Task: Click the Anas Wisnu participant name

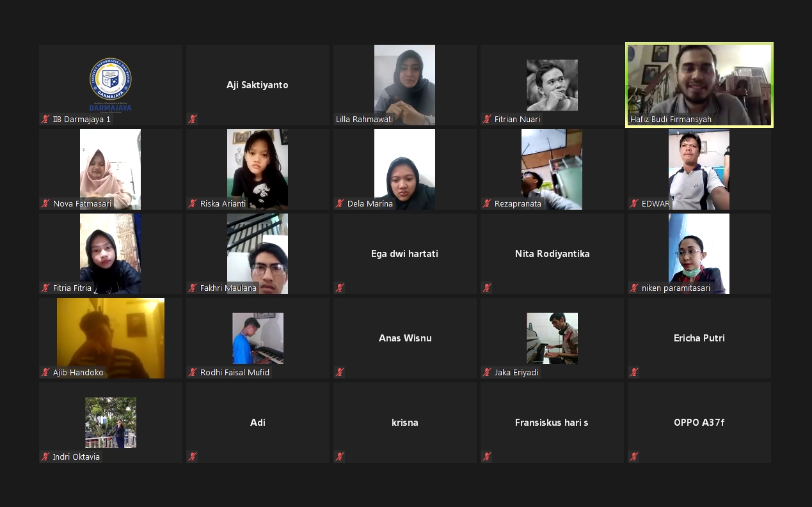Action: click(x=404, y=338)
